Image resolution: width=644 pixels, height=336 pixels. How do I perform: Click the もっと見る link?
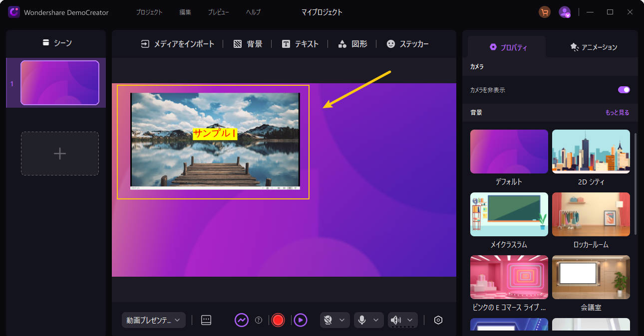point(618,113)
